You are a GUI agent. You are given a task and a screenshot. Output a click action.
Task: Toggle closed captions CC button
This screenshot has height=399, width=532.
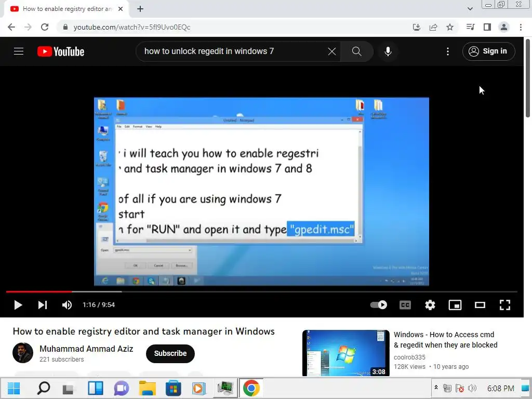coord(405,304)
